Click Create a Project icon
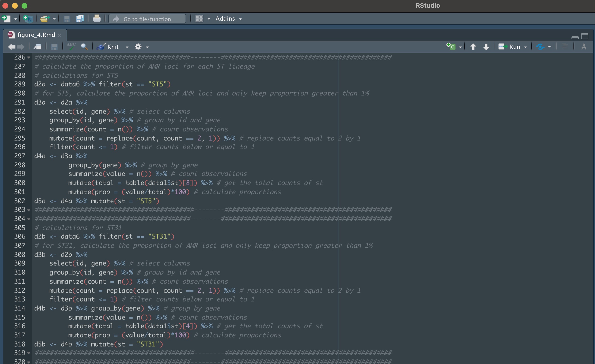 tap(28, 19)
